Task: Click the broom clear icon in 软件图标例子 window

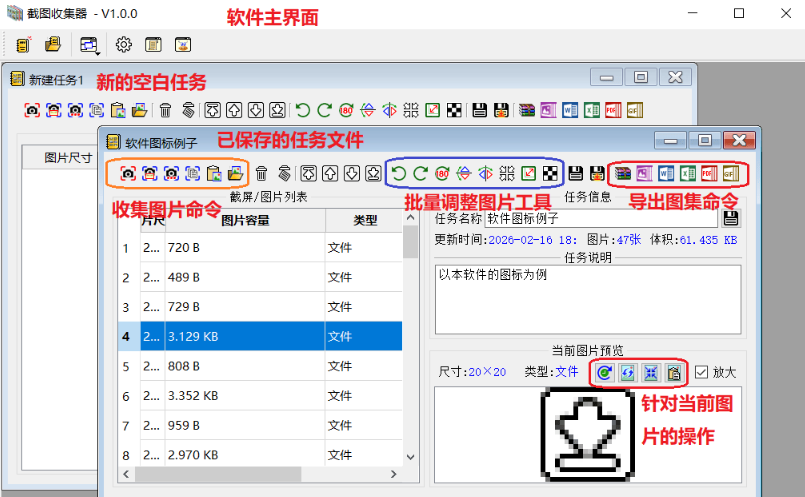Action: click(284, 174)
